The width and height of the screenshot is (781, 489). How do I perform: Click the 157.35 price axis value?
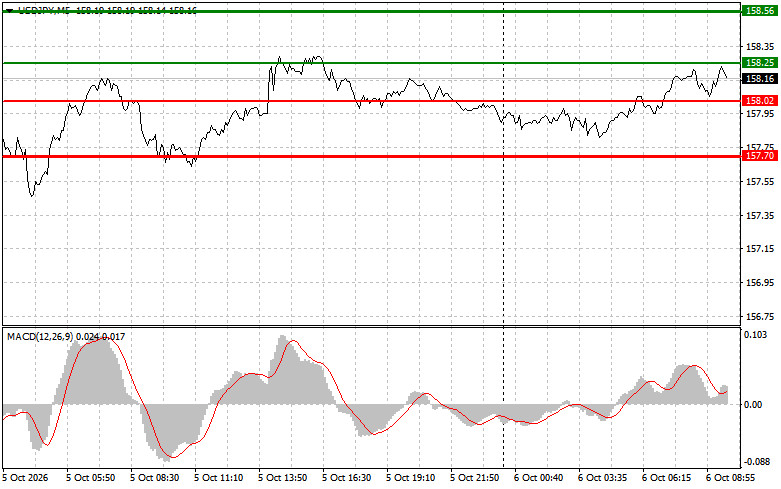coord(760,216)
